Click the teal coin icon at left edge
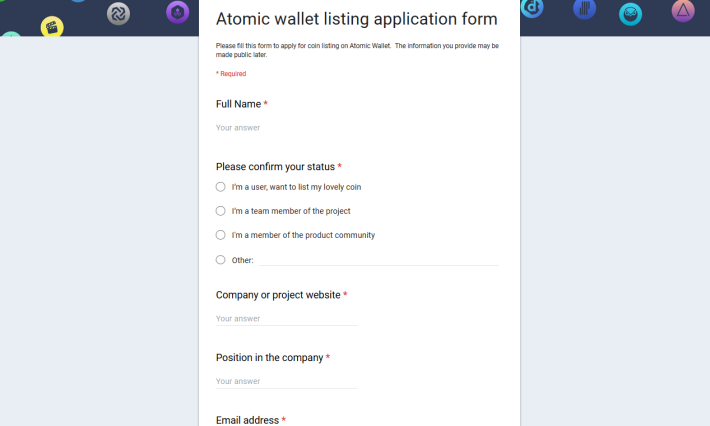The height and width of the screenshot is (426, 710). pos(11,34)
